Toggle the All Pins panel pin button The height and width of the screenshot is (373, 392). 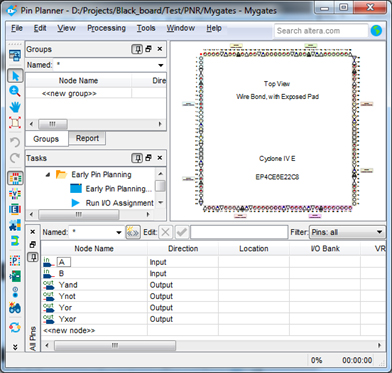32,257
